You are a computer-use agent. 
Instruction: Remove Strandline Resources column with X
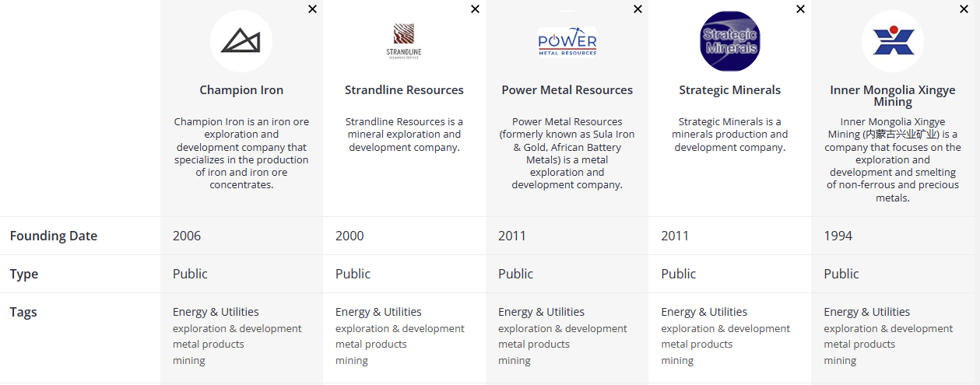[475, 9]
